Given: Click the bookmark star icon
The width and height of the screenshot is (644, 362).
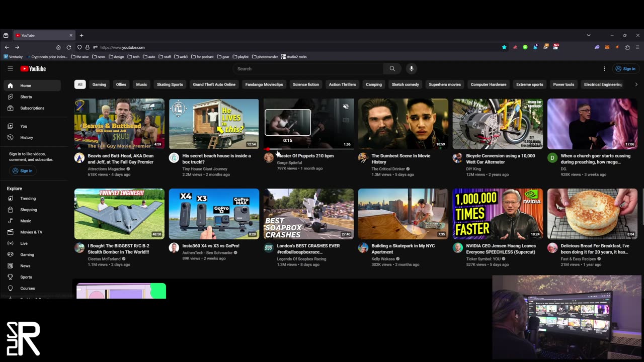Looking at the screenshot, I should coord(504,47).
